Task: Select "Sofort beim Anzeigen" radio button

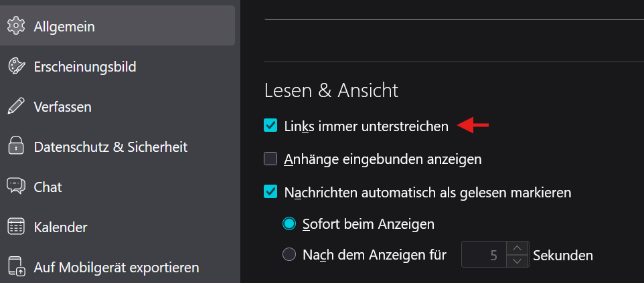Action: 289,223
